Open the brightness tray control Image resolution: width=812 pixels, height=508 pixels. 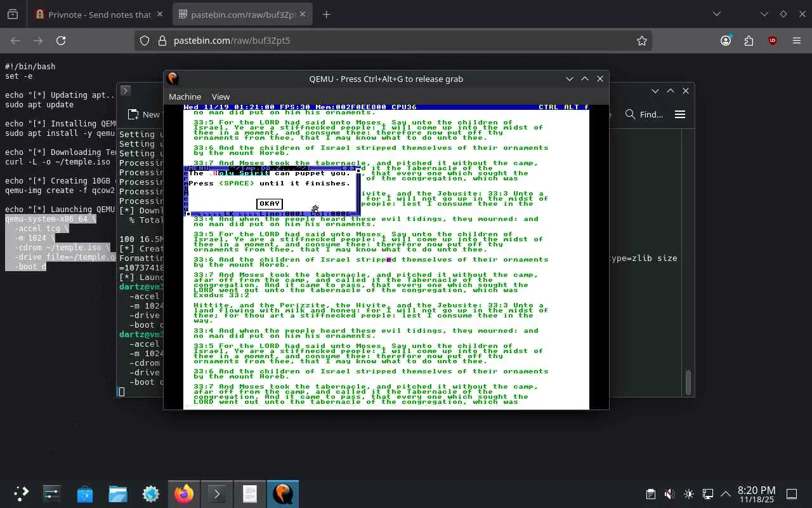(x=689, y=494)
